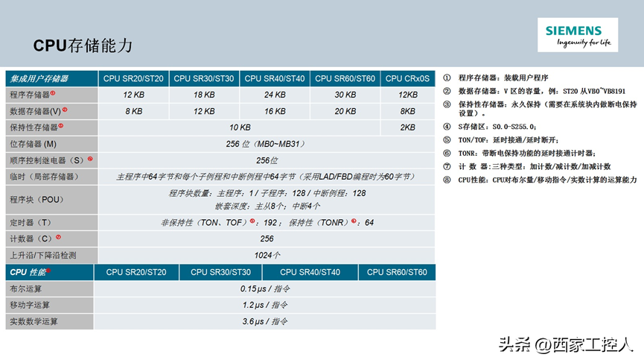Select the CPU SR30/ST30 header in top row
Screen dimensions: 644x363
coord(204,78)
